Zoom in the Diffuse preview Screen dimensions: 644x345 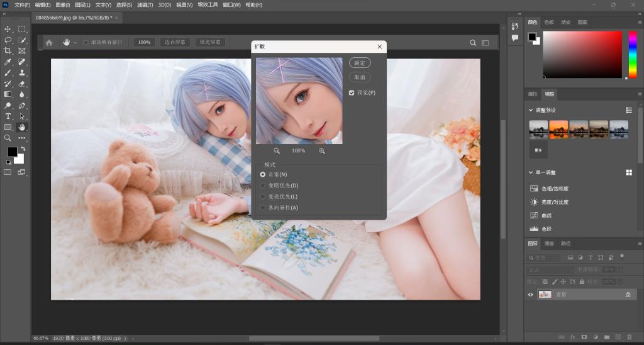pos(321,151)
